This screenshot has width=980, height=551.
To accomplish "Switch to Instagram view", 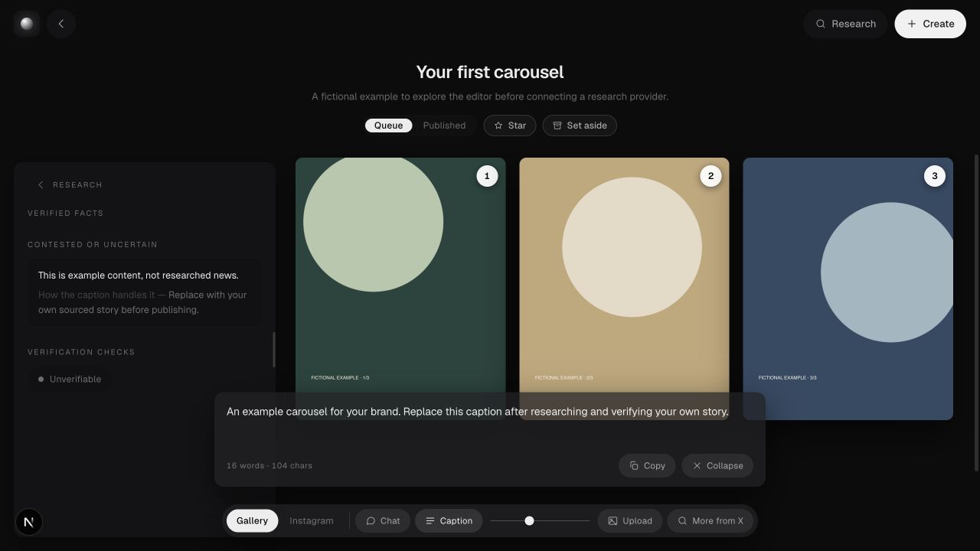I will coord(312,520).
